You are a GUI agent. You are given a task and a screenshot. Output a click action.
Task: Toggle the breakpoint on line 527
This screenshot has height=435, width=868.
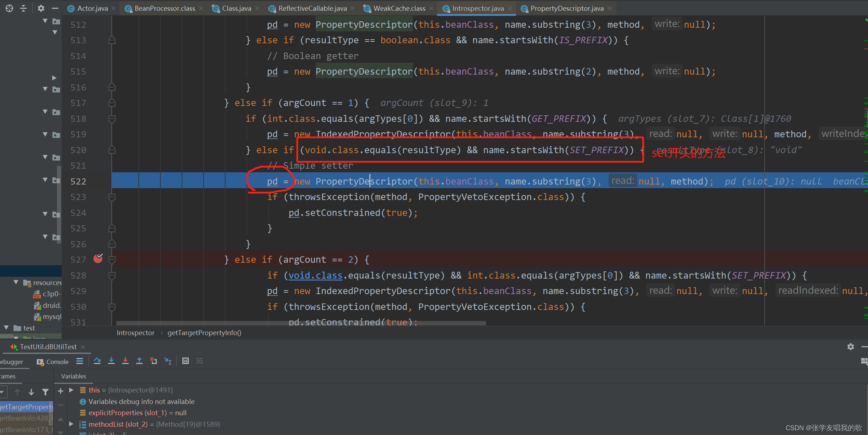pyautogui.click(x=98, y=259)
